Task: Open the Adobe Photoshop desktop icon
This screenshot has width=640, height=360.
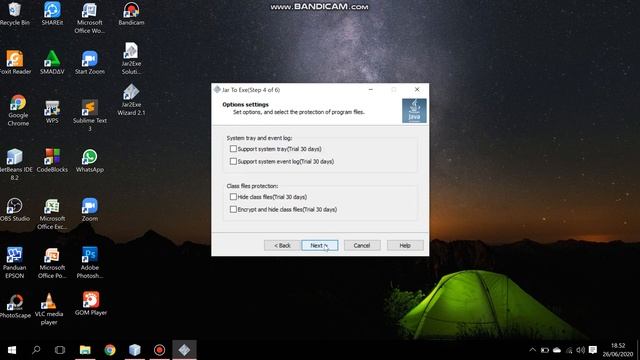Action: 90,263
